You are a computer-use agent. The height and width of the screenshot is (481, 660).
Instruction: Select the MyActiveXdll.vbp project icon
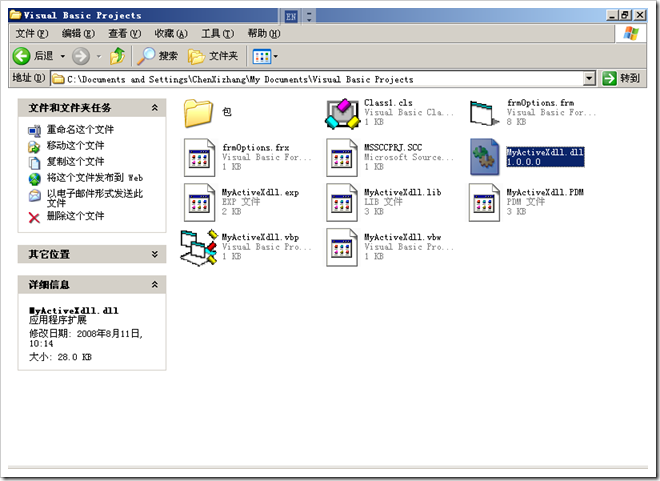(x=199, y=248)
